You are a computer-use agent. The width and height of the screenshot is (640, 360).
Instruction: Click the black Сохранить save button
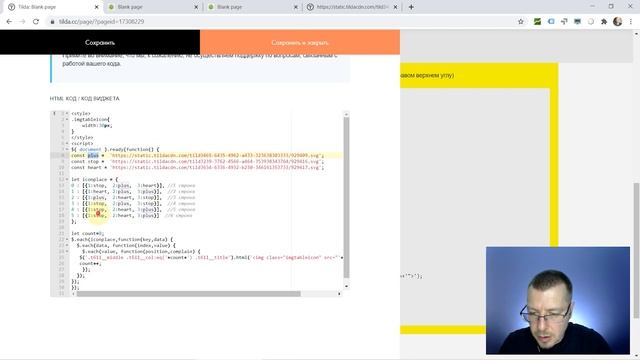pyautogui.click(x=100, y=42)
